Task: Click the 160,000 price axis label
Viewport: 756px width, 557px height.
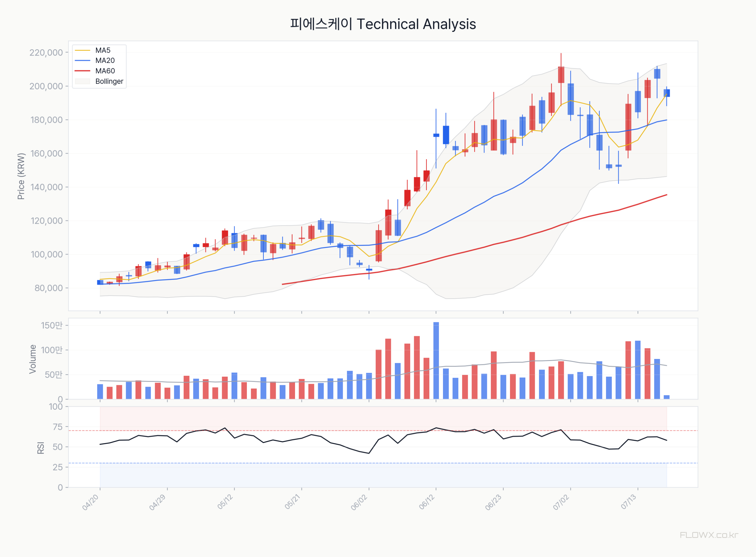Action: tap(47, 154)
